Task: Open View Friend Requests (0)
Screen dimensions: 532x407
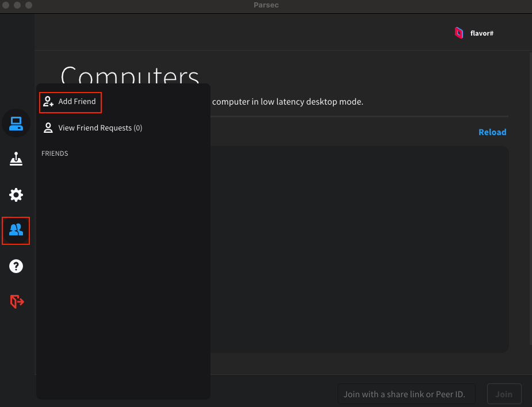Action: coord(93,128)
